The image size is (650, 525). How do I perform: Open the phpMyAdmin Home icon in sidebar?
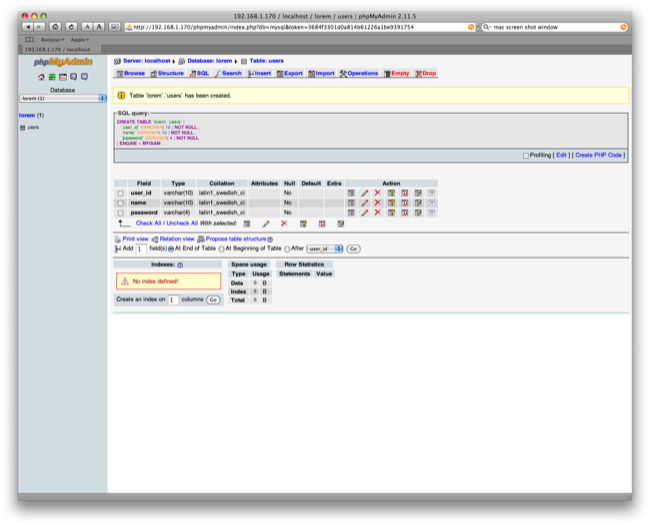click(x=41, y=77)
